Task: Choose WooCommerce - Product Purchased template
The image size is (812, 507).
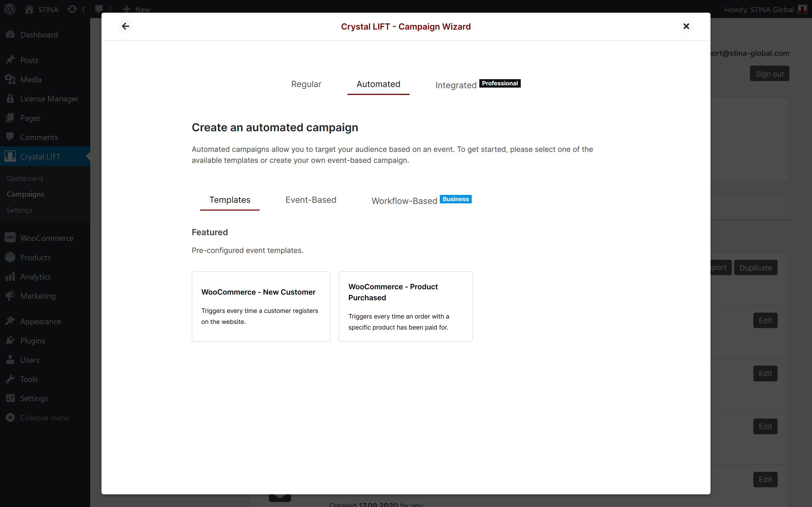Action: pos(405,306)
